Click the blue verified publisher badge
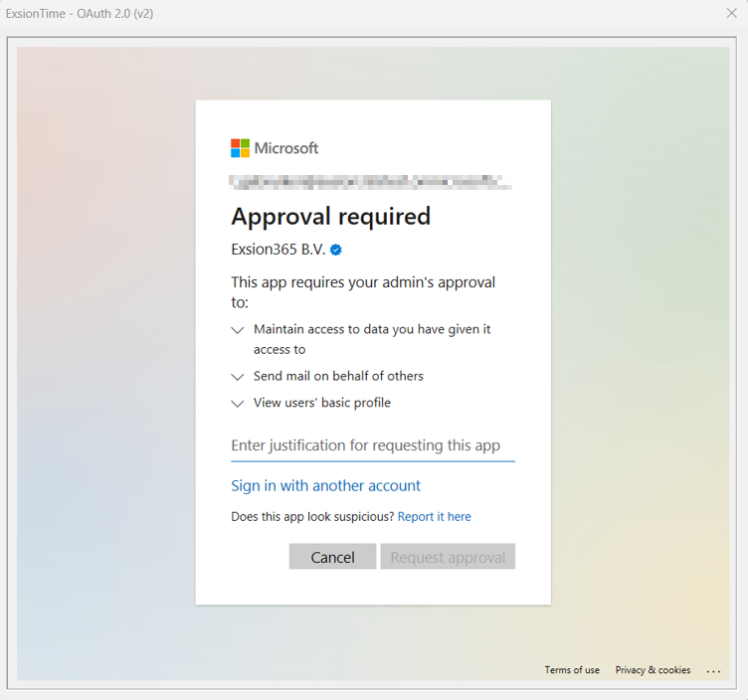This screenshot has width=748, height=700. 336,250
